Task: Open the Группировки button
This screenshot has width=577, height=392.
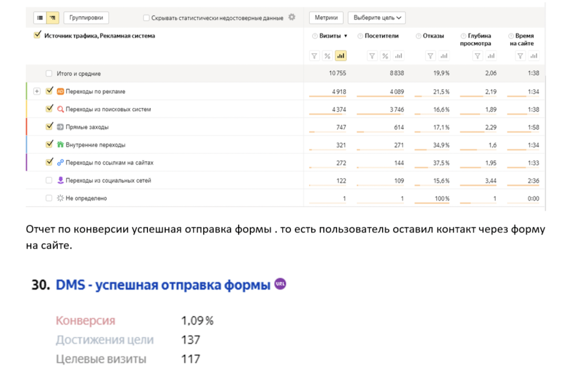Action: [x=86, y=18]
